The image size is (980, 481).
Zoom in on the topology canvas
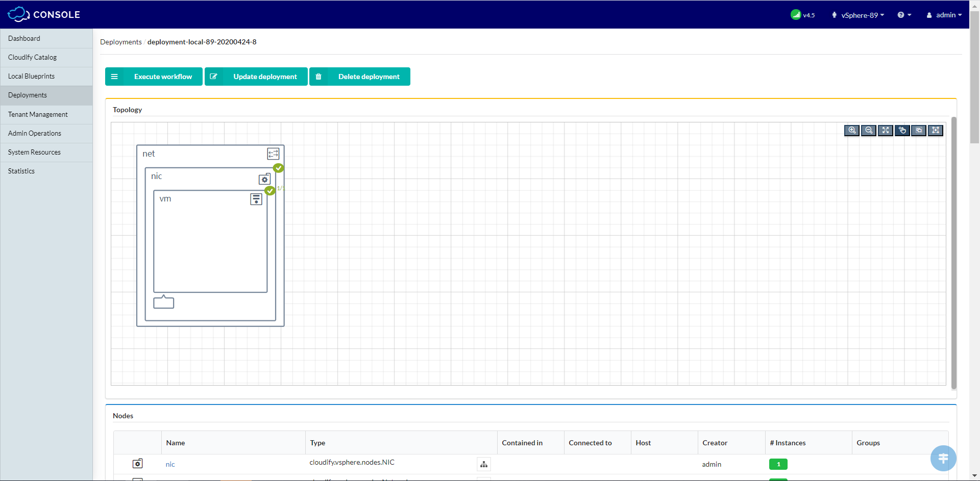[852, 131]
